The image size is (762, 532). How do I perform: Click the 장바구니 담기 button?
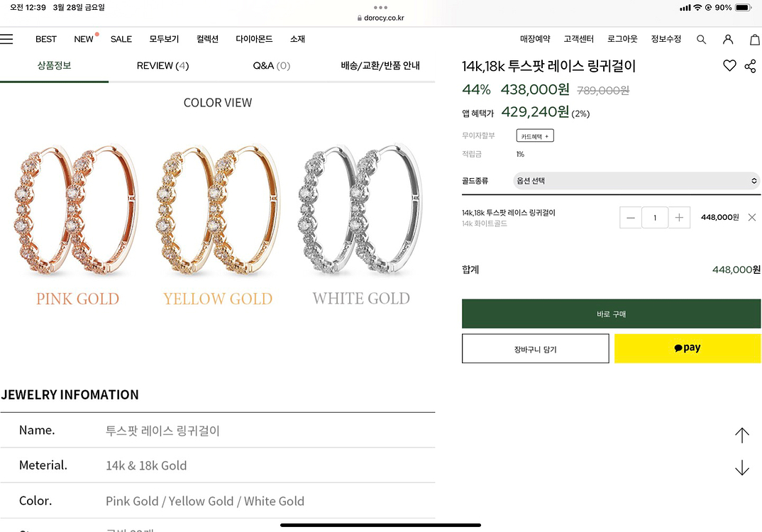pyautogui.click(x=535, y=348)
